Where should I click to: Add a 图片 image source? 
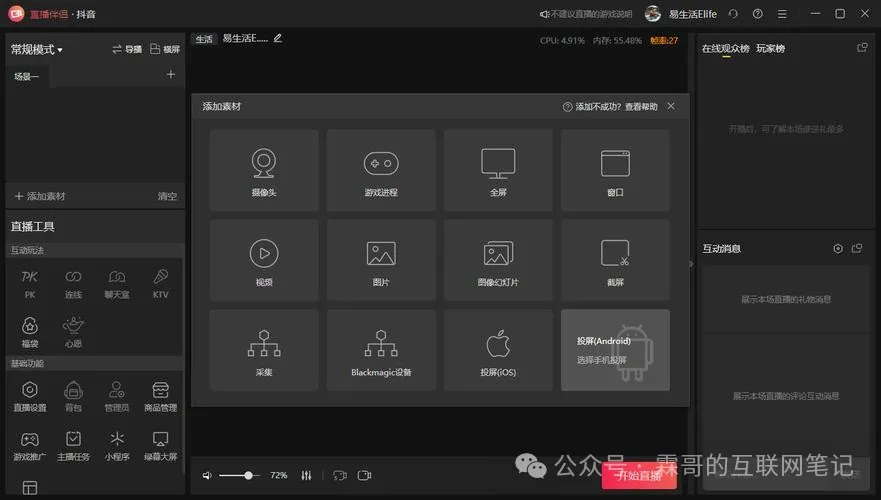[381, 260]
